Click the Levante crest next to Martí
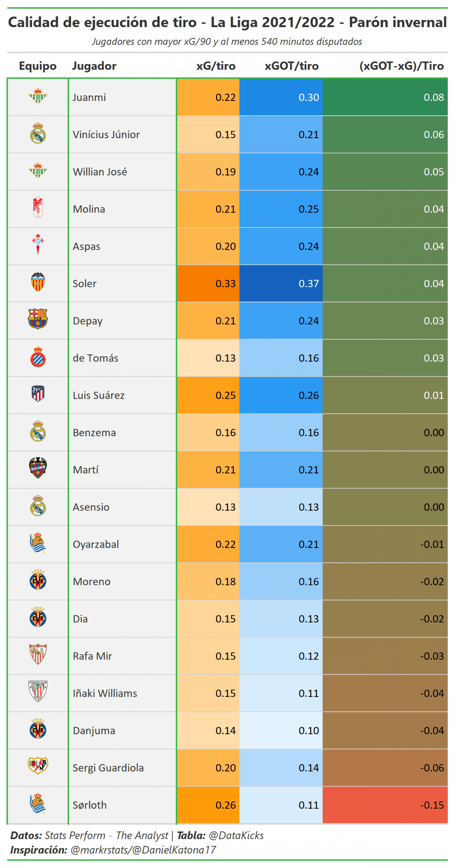This screenshot has height=868, width=455. click(x=38, y=468)
